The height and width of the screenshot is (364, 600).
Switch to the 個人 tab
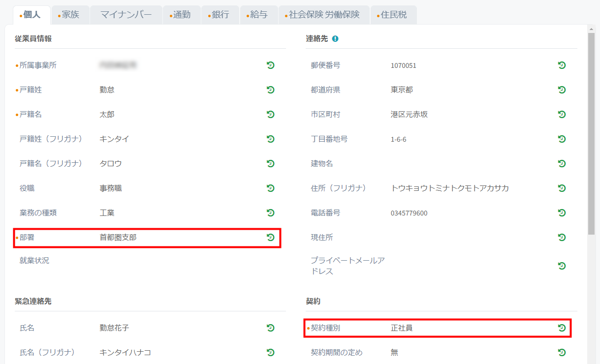coord(32,15)
